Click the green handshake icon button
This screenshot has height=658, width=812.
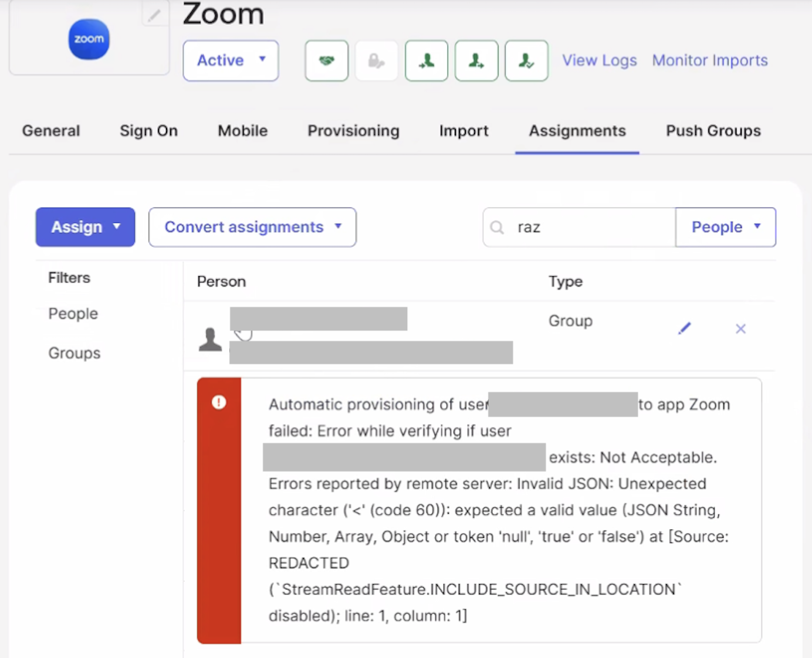point(327,60)
